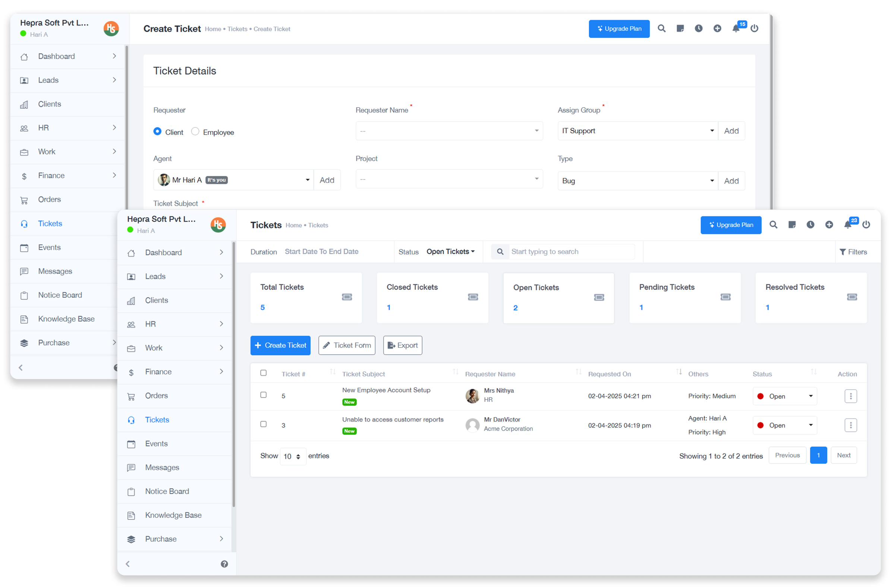The image size is (891, 588).
Task: Open the Open Tickets status dropdown
Action: (x=450, y=252)
